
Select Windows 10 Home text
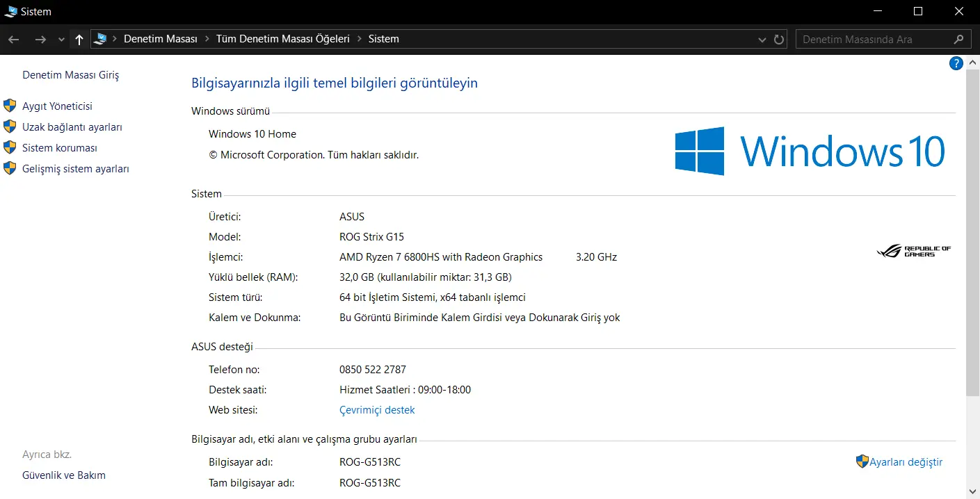click(252, 134)
